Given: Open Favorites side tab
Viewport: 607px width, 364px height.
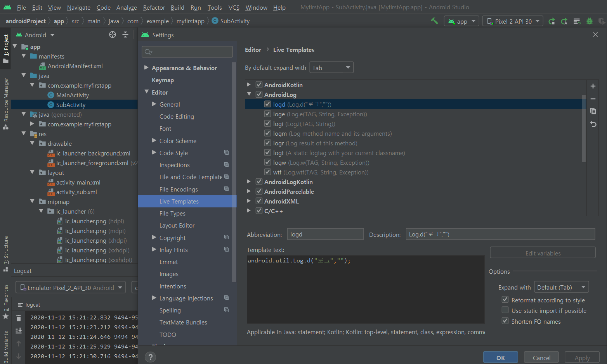Looking at the screenshot, I should 6,302.
